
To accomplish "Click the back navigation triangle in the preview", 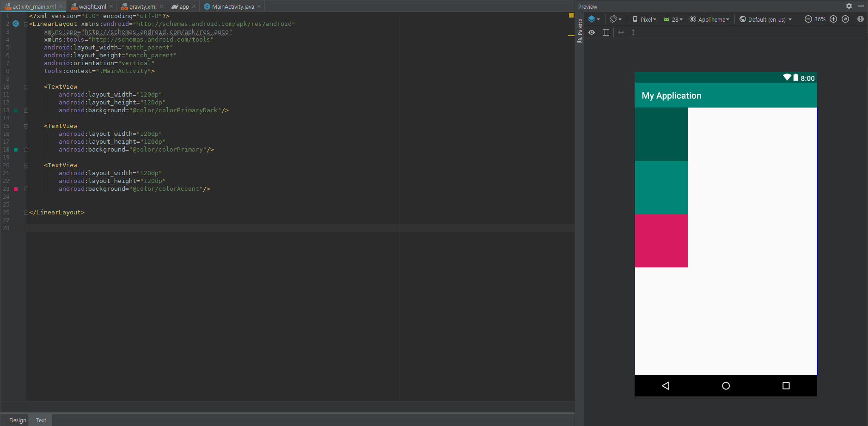I will (666, 386).
